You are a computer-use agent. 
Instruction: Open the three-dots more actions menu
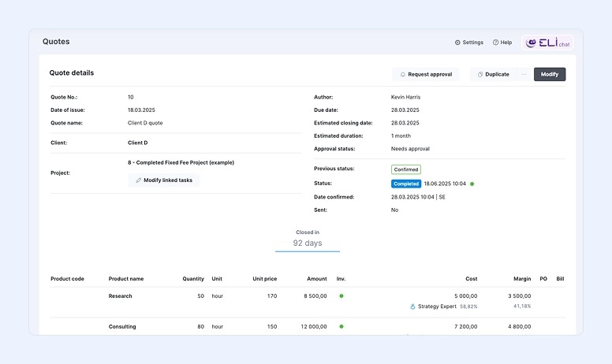523,74
